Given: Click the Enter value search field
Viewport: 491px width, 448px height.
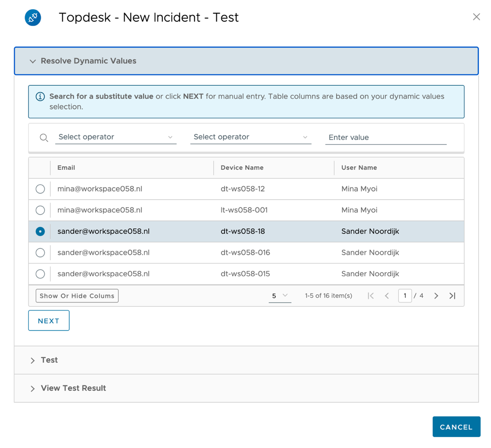Looking at the screenshot, I should [x=385, y=138].
